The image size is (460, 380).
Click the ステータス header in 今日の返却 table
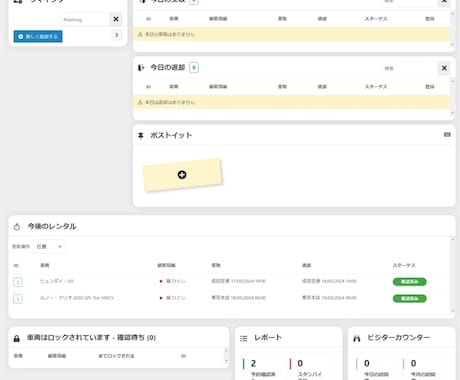[376, 87]
